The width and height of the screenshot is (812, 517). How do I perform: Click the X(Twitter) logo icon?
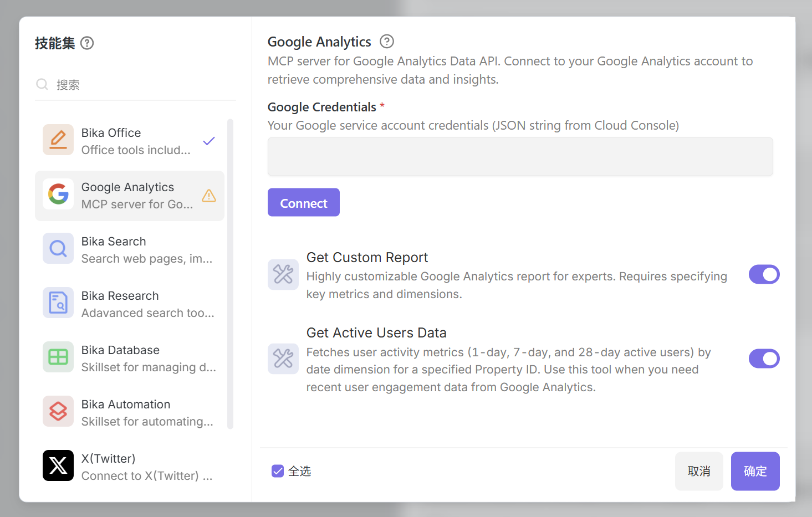(x=58, y=465)
